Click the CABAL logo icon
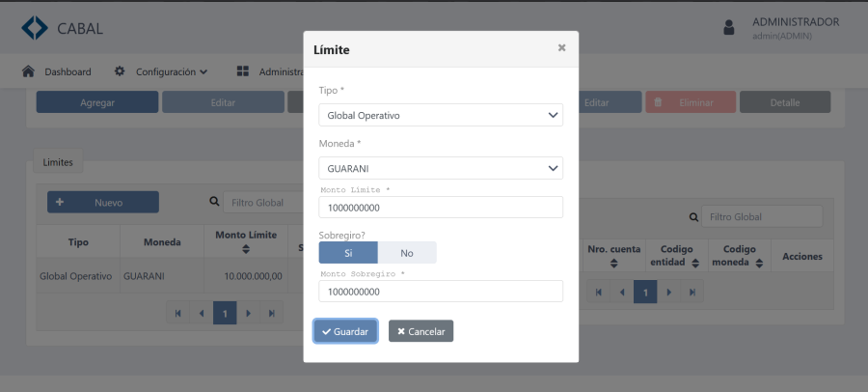The width and height of the screenshot is (868, 392). [x=35, y=28]
